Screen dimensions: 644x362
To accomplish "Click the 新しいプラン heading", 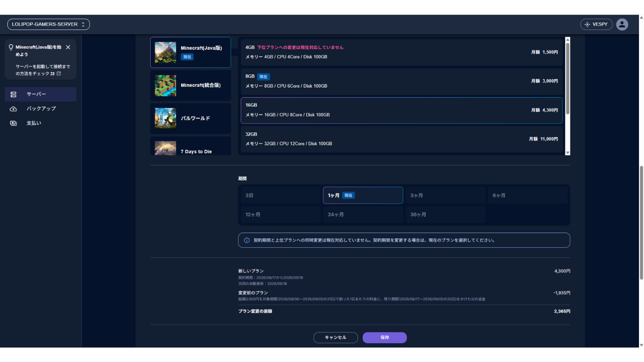I will coord(251,271).
